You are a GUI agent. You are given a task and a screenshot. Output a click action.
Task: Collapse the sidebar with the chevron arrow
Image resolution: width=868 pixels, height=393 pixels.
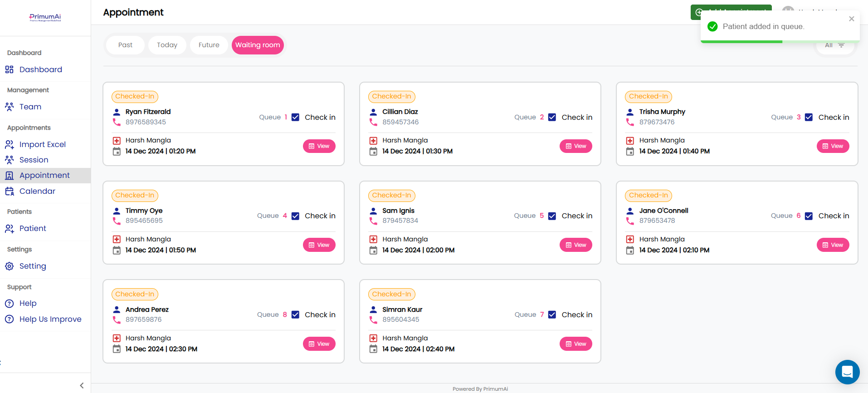(x=82, y=385)
